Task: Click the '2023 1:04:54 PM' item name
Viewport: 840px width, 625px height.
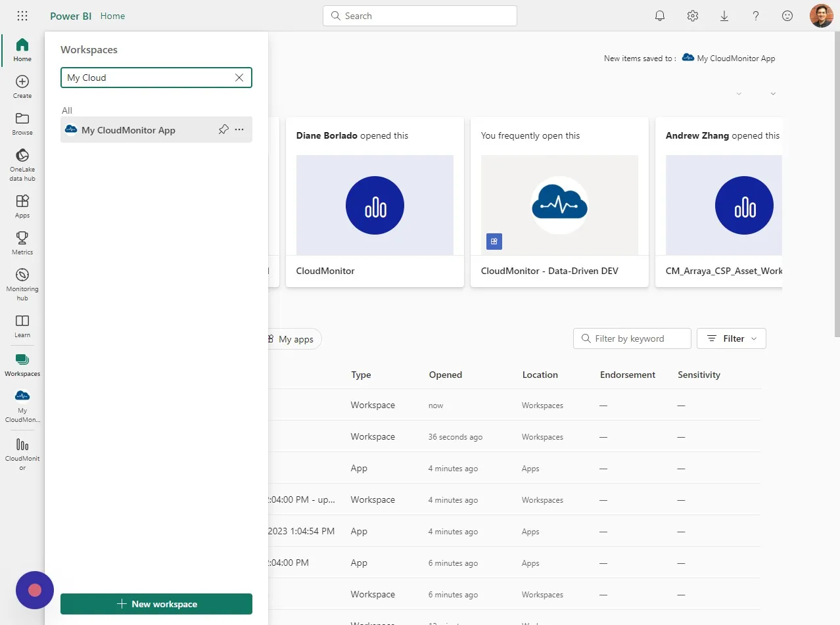Action: tap(302, 531)
